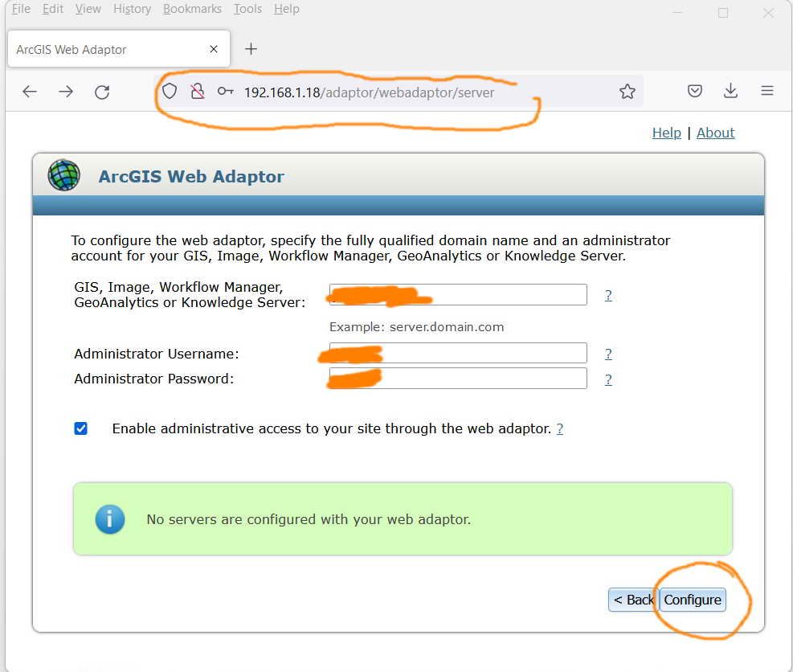Click the Configure button
The width and height of the screenshot is (793, 672).
click(x=693, y=600)
